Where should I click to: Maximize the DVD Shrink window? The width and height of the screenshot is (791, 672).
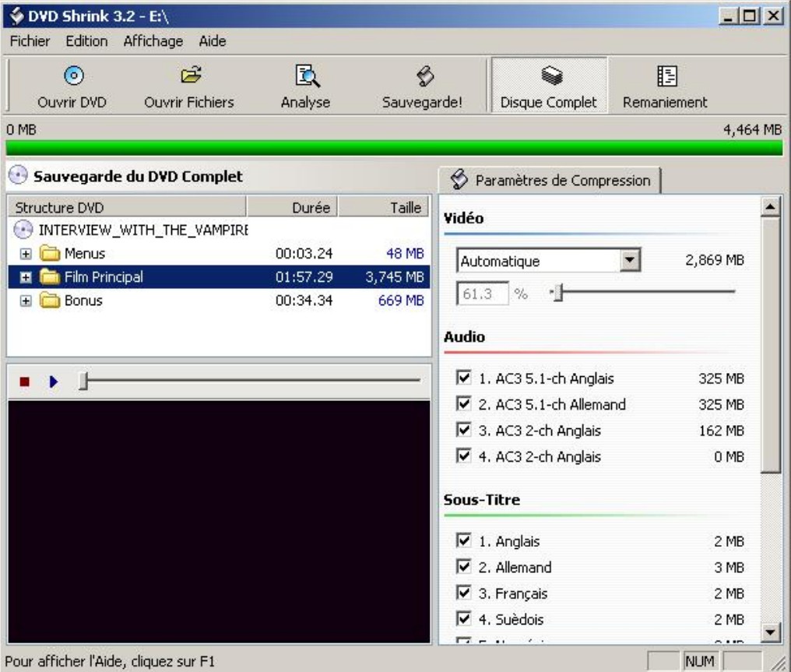click(x=751, y=16)
